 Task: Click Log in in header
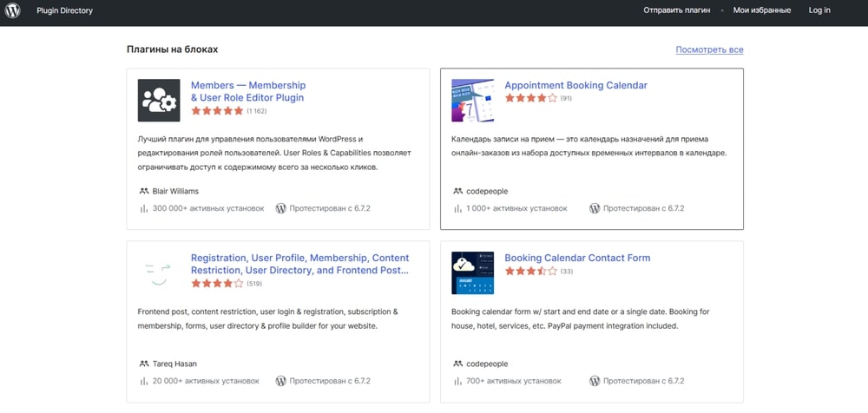(819, 10)
